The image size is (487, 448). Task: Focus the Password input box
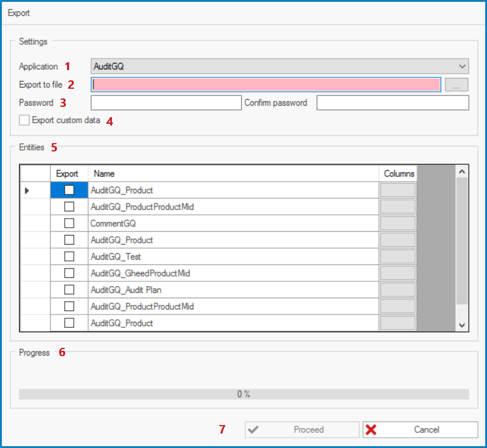[166, 103]
